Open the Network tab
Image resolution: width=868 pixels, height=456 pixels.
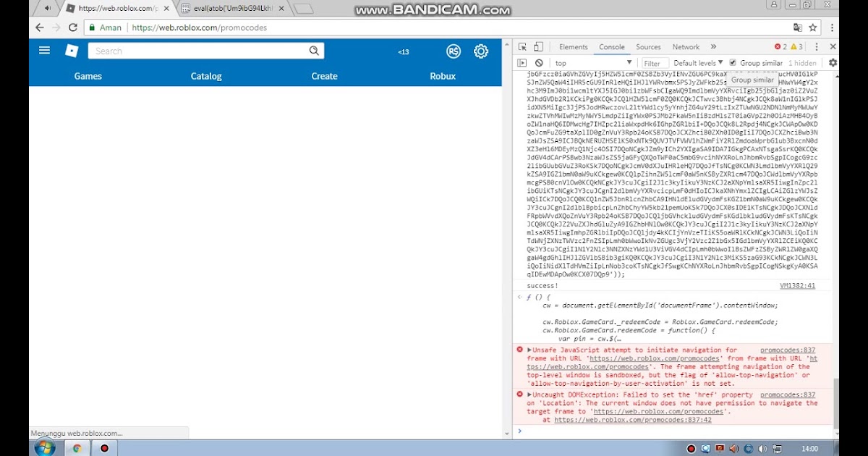(686, 47)
